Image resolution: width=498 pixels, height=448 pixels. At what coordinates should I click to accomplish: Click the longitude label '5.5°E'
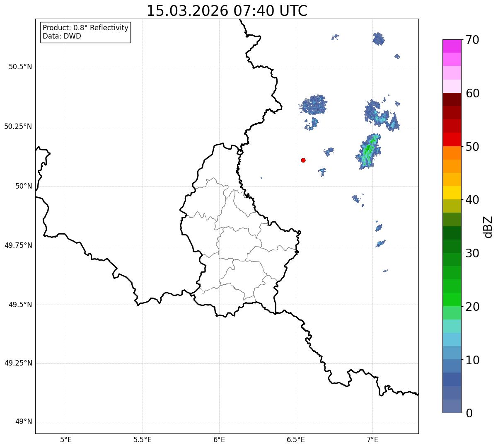click(143, 439)
